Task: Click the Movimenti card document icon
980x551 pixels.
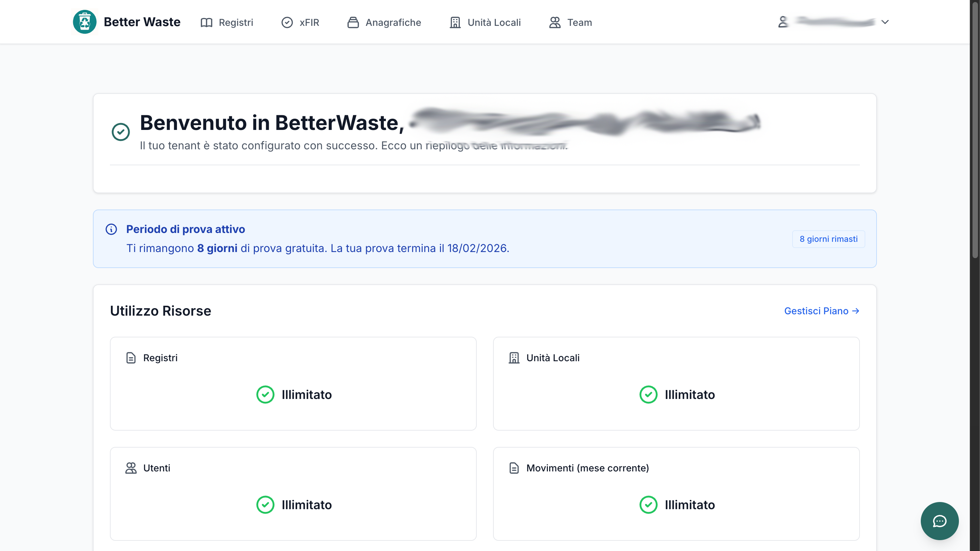Action: [514, 468]
